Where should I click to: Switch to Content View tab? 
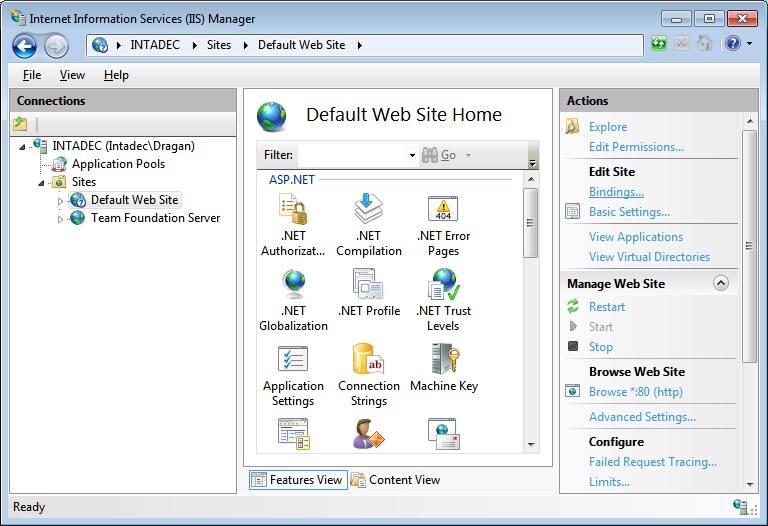coord(396,480)
